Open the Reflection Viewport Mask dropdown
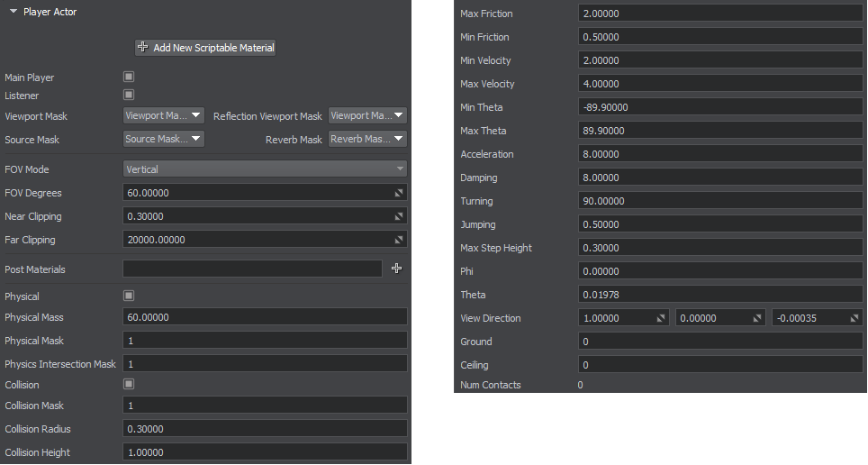 click(x=367, y=115)
